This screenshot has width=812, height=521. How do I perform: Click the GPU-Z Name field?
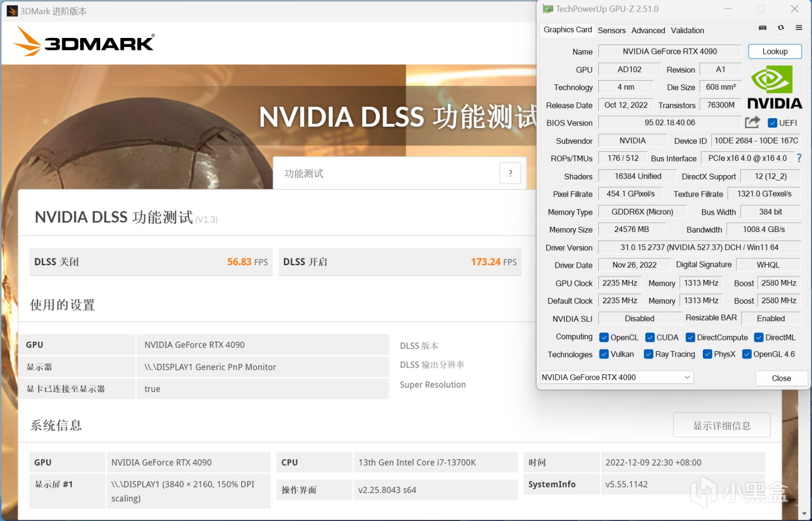[x=670, y=51]
